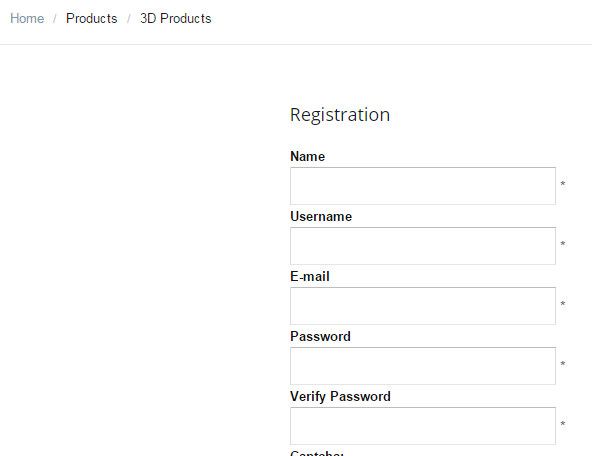592x456 pixels.
Task: Click the Password label
Action: (x=320, y=336)
